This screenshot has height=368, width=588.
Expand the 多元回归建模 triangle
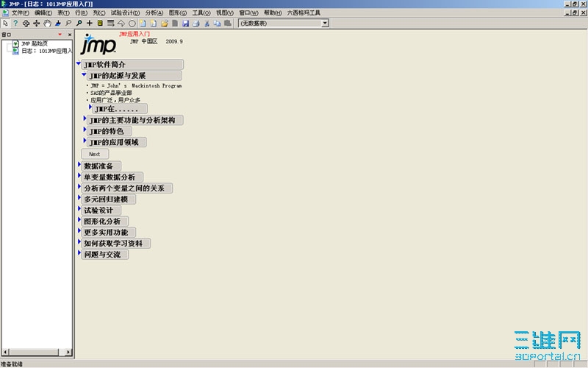point(79,197)
